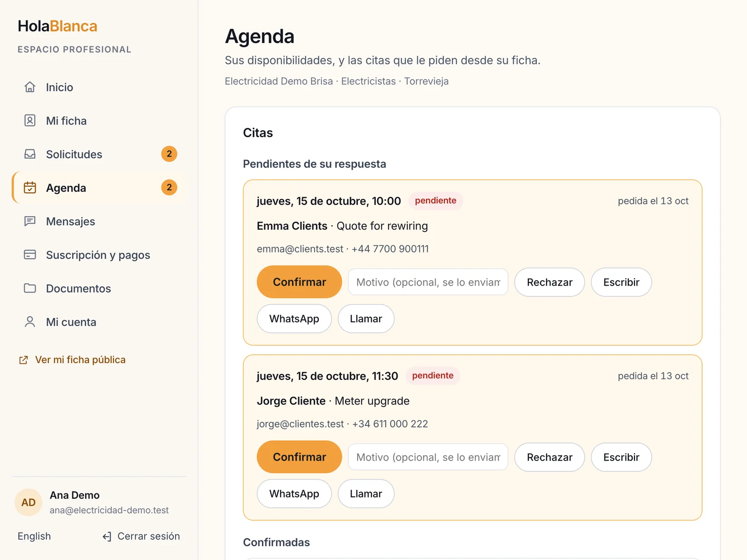Click Escribir for Emma Clients
Image resolution: width=747 pixels, height=560 pixels.
621,282
